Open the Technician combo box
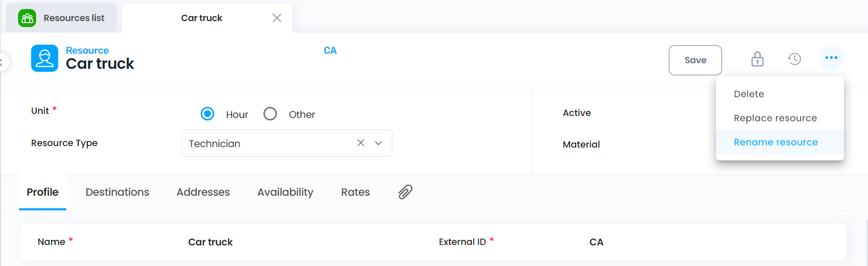Image resolution: width=868 pixels, height=266 pixels. [x=286, y=143]
